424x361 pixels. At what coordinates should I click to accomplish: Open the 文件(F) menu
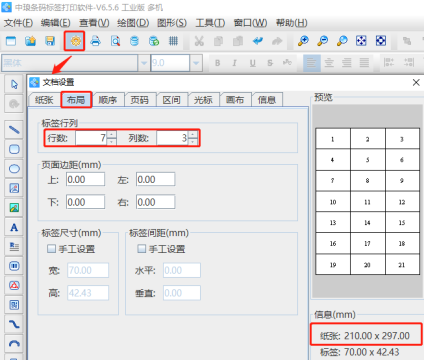click(18, 23)
